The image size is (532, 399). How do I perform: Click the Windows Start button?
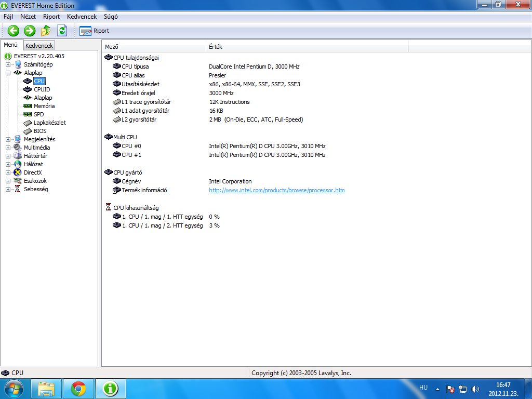click(14, 389)
